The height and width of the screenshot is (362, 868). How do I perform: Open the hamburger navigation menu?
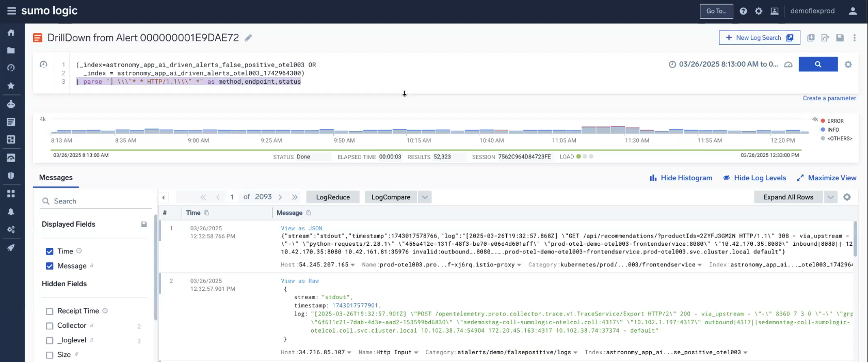(x=11, y=11)
